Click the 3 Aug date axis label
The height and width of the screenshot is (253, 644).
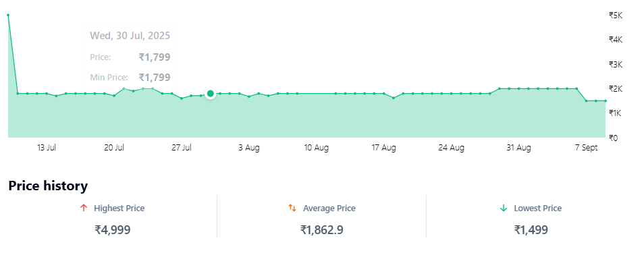[x=249, y=148]
